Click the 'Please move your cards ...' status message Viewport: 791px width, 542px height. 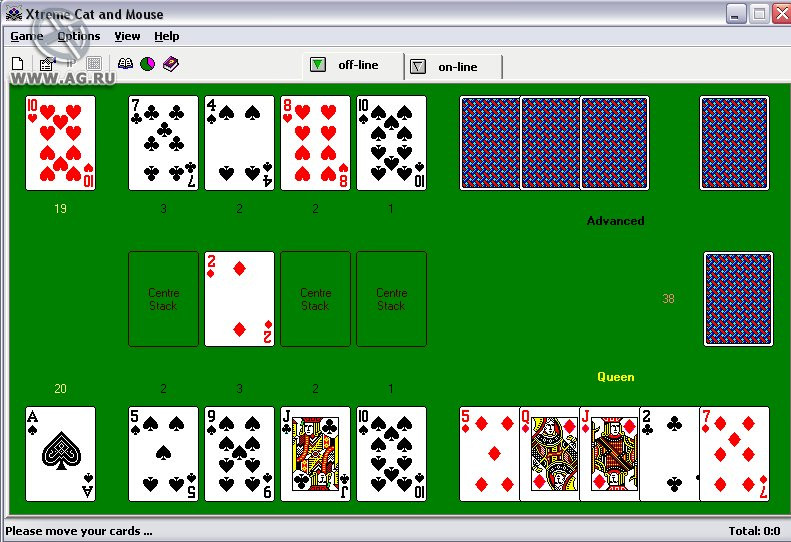(79, 531)
